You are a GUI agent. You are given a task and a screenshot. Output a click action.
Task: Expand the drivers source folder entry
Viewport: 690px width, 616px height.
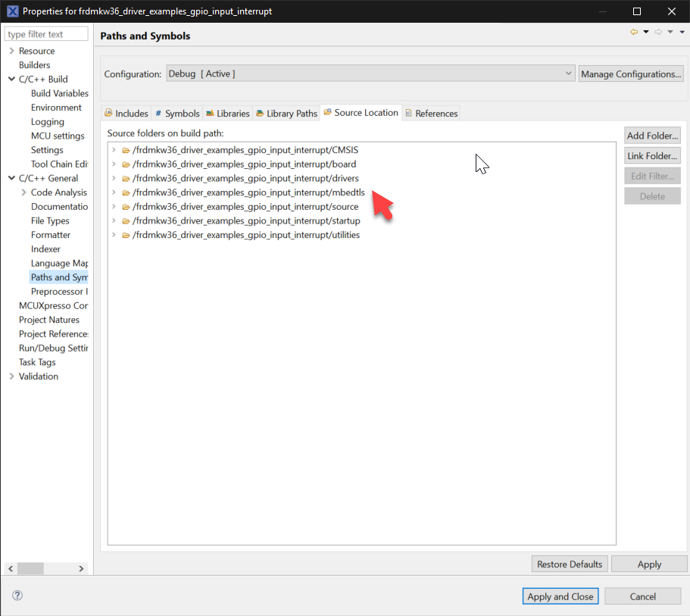click(114, 178)
